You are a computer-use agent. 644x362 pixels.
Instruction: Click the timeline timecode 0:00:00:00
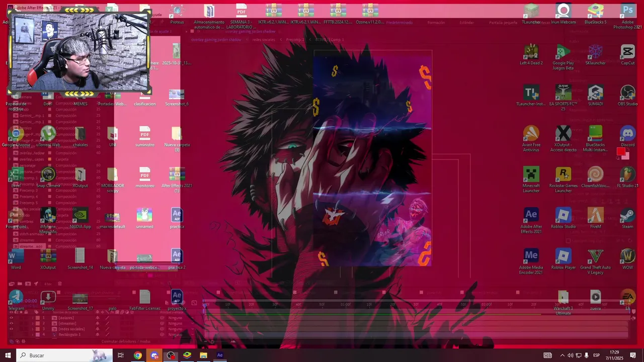click(x=24, y=301)
